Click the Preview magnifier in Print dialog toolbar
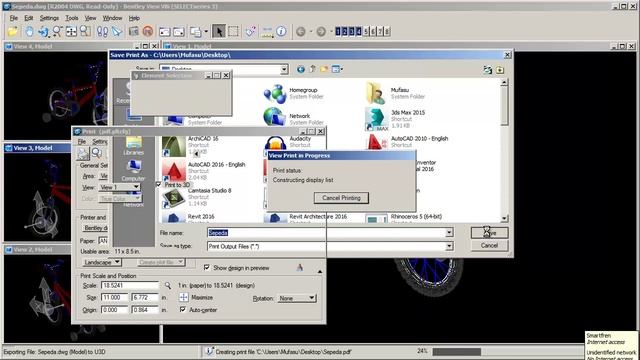640x360 pixels. (x=97, y=153)
